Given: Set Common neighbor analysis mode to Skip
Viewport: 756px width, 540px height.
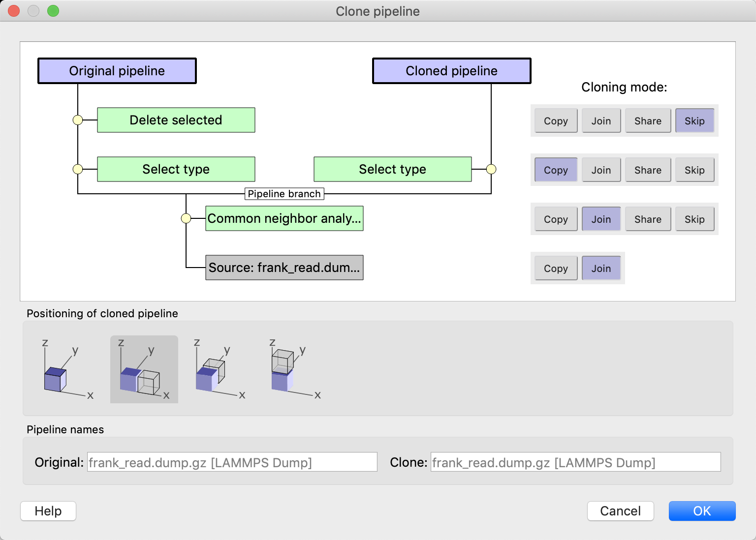Looking at the screenshot, I should (x=694, y=219).
